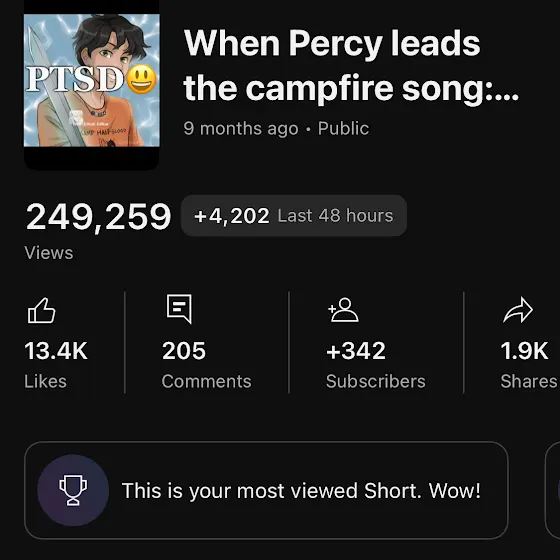560x560 pixels.
Task: Tap the Comments speech bubble icon
Action: click(179, 309)
